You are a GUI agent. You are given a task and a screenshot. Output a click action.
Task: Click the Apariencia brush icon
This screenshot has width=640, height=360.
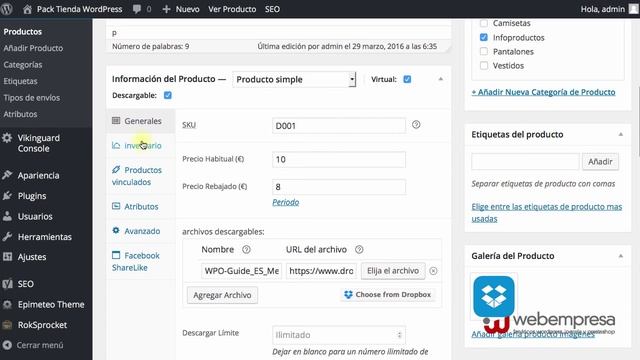7,175
